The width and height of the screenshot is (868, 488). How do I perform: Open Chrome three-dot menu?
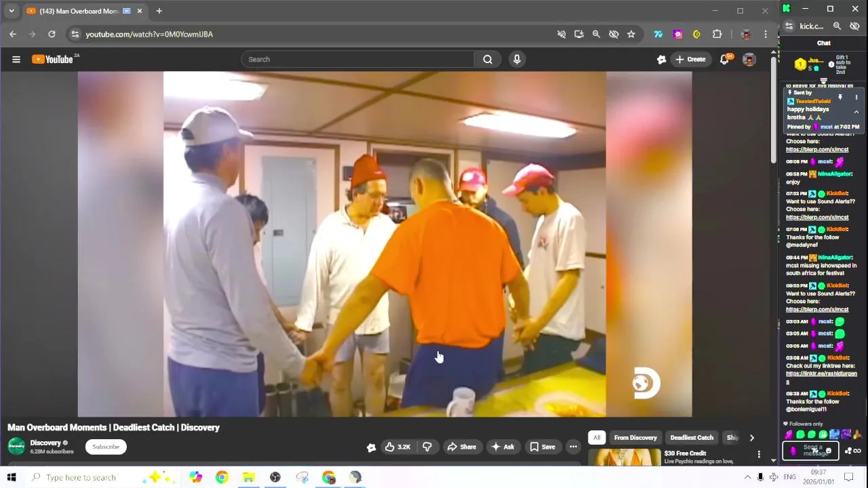coord(766,34)
